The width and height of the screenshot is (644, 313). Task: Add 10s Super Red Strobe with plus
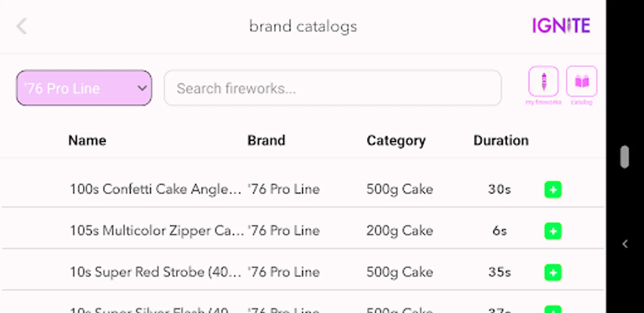(x=553, y=272)
